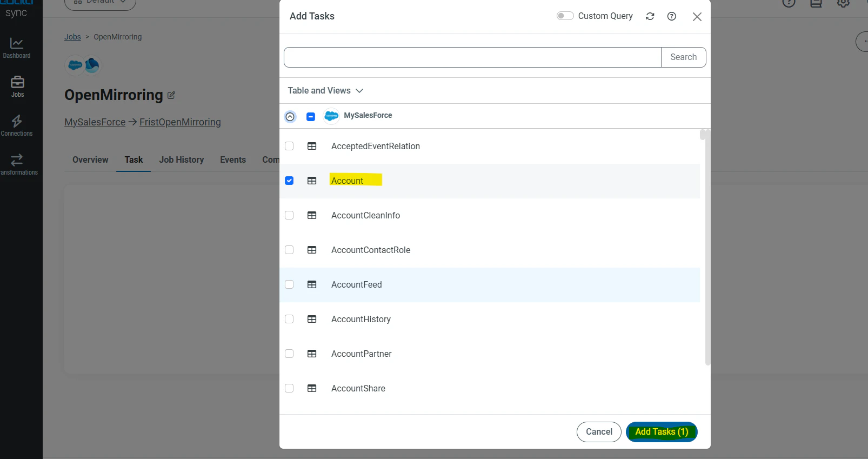The height and width of the screenshot is (459, 868).
Task: Click the table search input field
Action: (472, 57)
